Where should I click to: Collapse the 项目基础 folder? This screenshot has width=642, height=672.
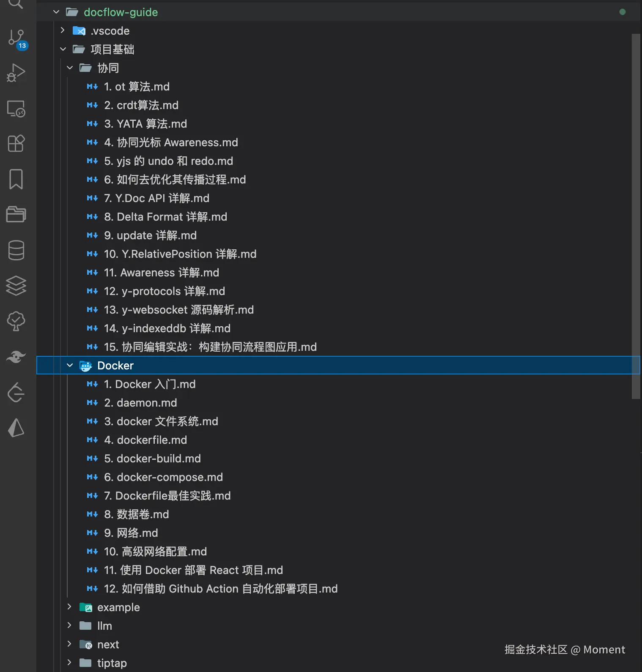point(63,49)
